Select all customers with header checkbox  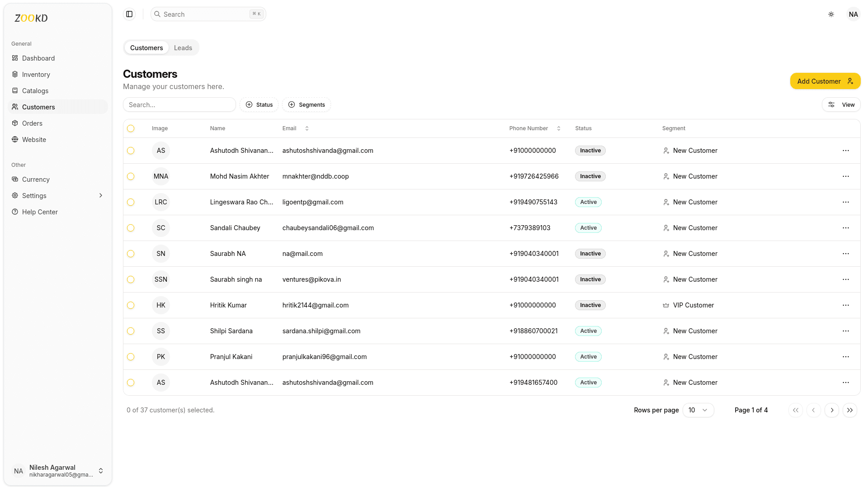point(131,128)
